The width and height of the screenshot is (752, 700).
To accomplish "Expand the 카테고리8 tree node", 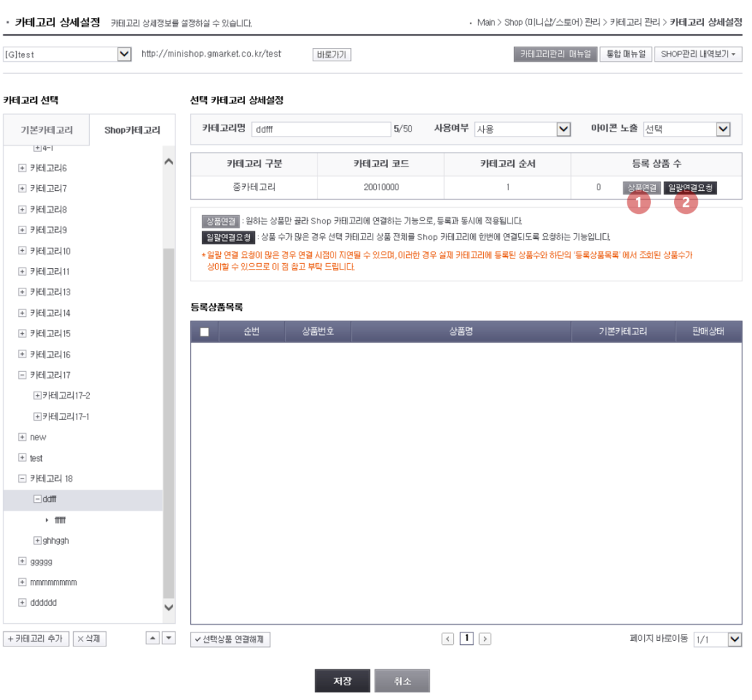I will 22,210.
